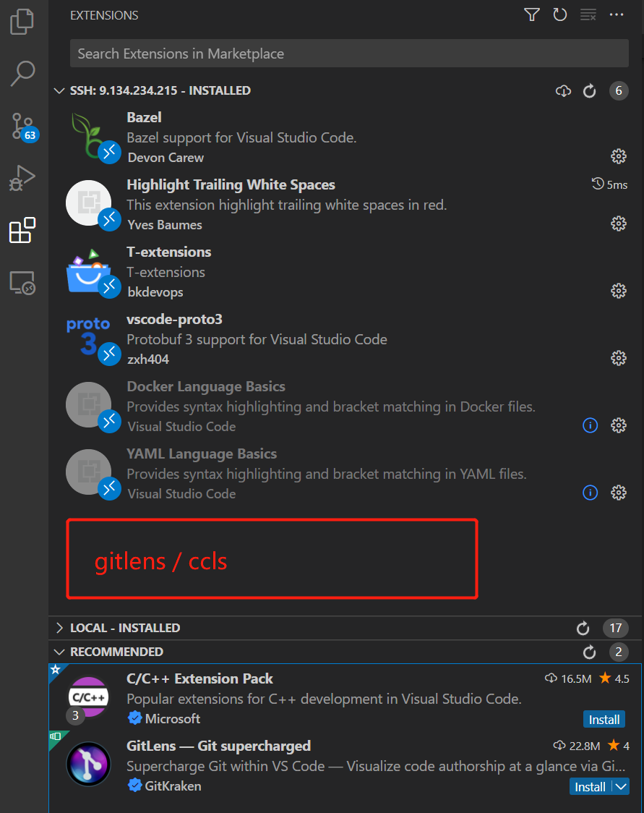Click info icon on YAML Language Basics

590,493
